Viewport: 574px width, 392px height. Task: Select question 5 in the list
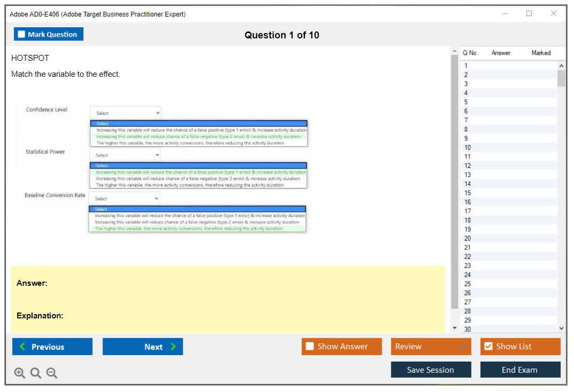click(x=466, y=102)
